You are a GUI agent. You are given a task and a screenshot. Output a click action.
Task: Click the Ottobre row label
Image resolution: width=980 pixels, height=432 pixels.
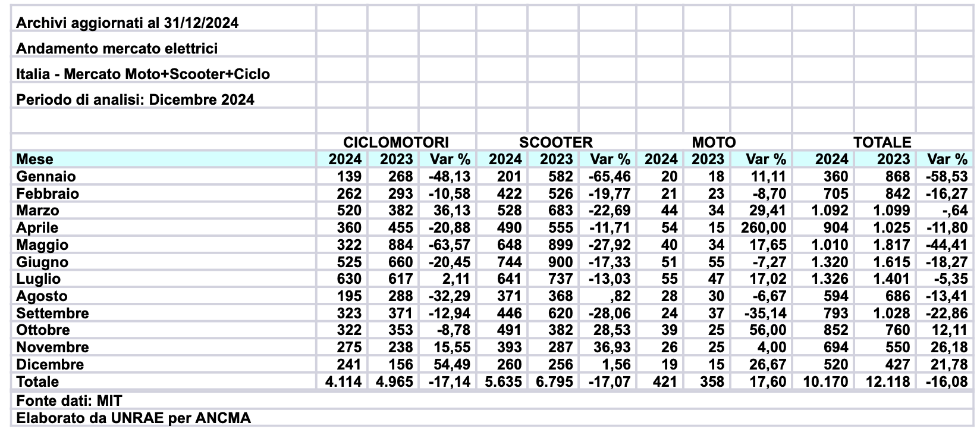click(43, 330)
